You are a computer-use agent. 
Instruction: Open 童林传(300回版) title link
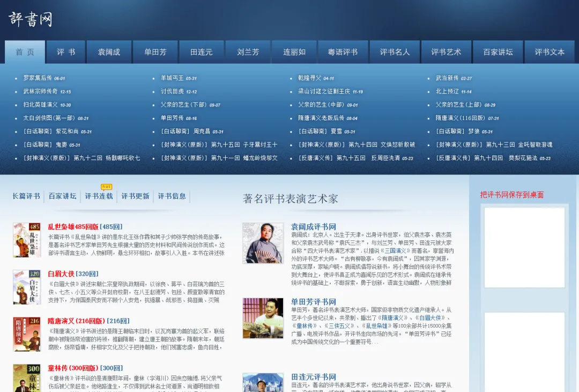tap(73, 368)
